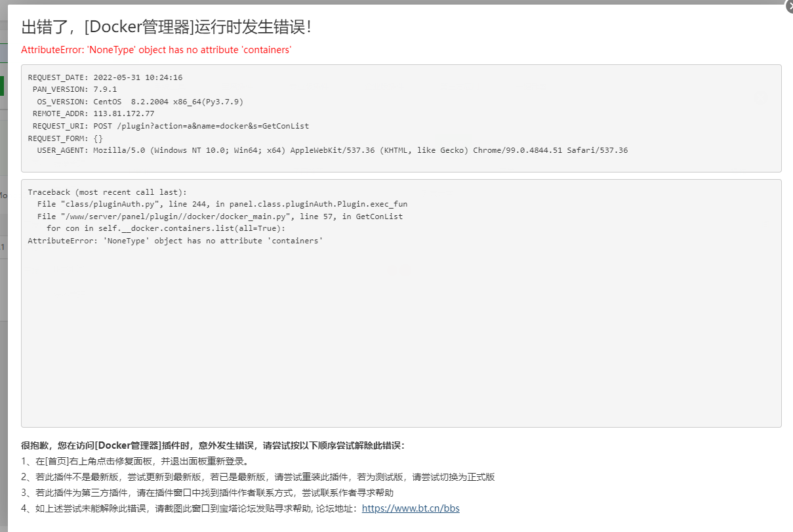Click step 1 about repairing the panel

134,461
